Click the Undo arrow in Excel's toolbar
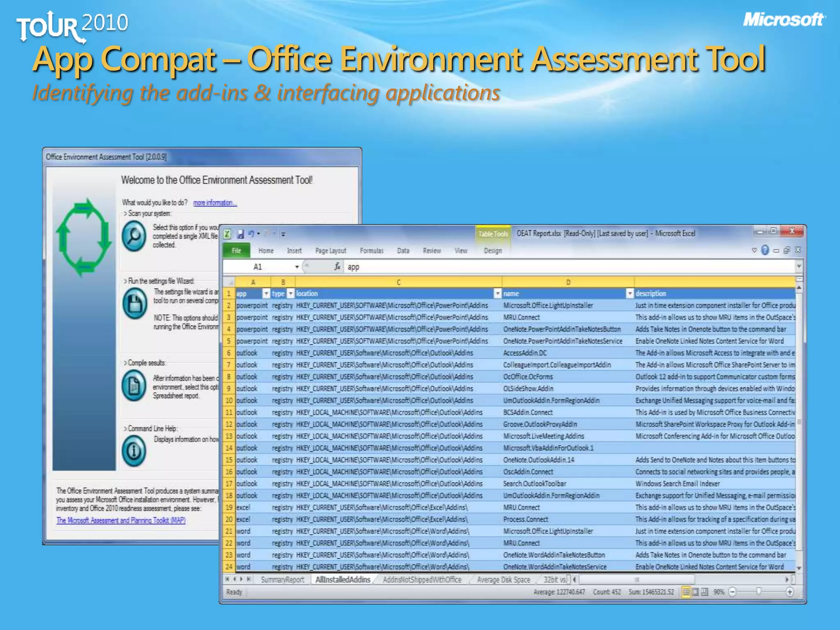 (251, 234)
